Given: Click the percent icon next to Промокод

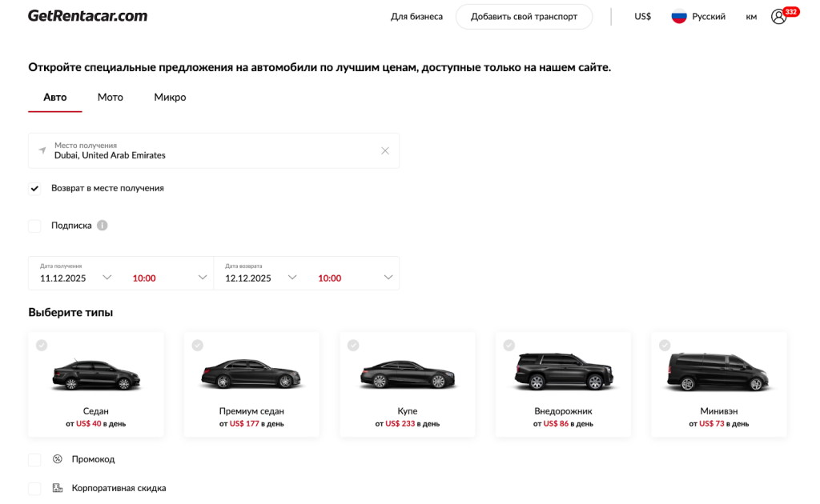Looking at the screenshot, I should [56, 459].
